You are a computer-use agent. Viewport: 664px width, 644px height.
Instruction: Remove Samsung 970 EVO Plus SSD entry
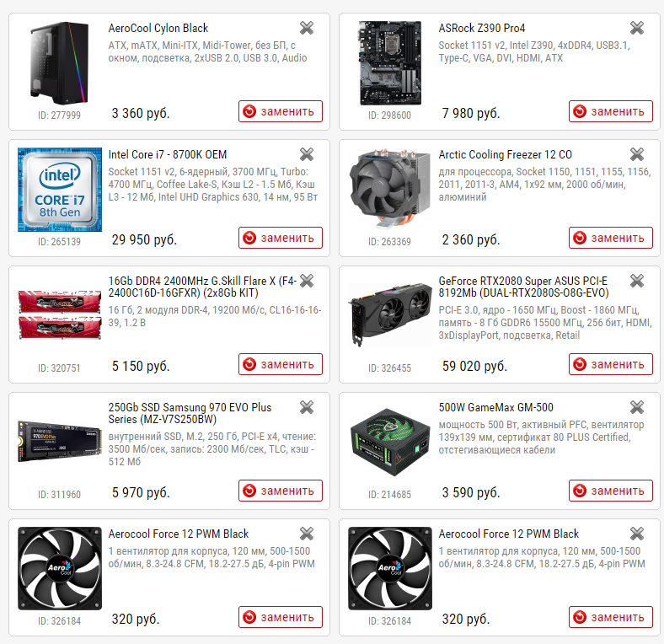[x=307, y=407]
